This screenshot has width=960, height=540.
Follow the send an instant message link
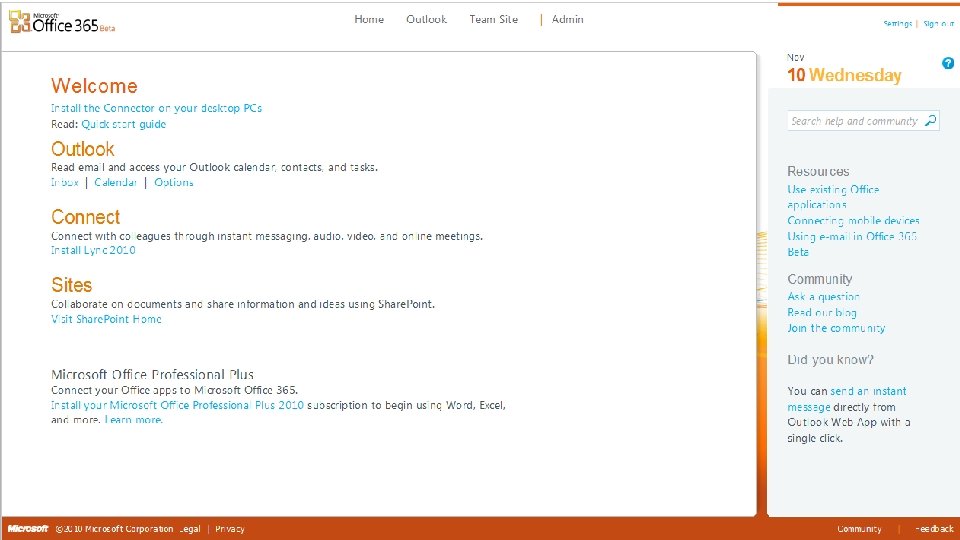(x=847, y=399)
